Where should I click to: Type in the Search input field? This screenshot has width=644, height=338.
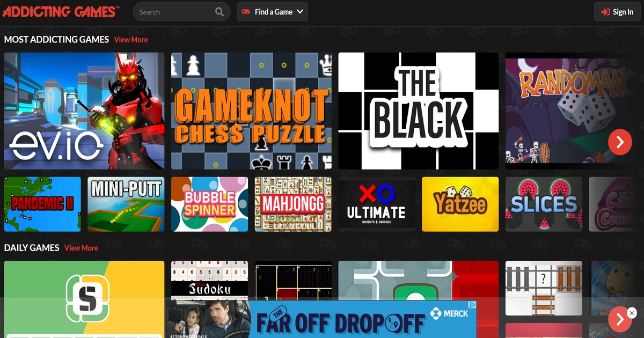click(x=172, y=12)
